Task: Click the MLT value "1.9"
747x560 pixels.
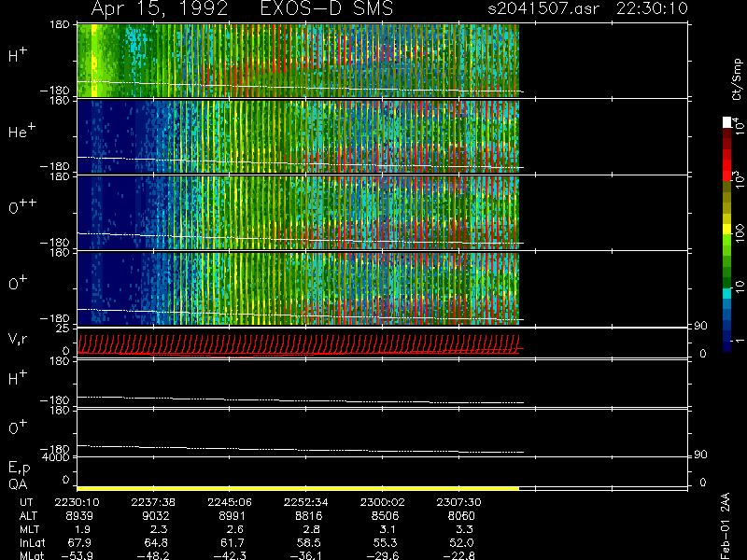Action: click(82, 529)
